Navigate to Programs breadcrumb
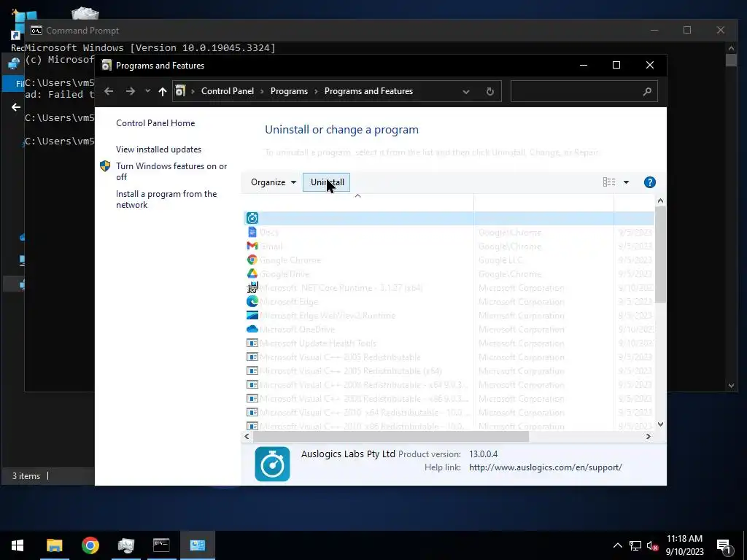 coord(289,91)
